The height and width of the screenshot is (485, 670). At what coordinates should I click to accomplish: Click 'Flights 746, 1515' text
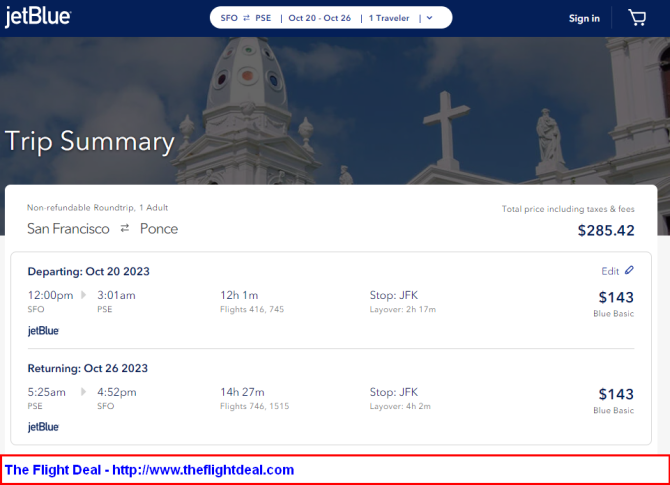(255, 406)
